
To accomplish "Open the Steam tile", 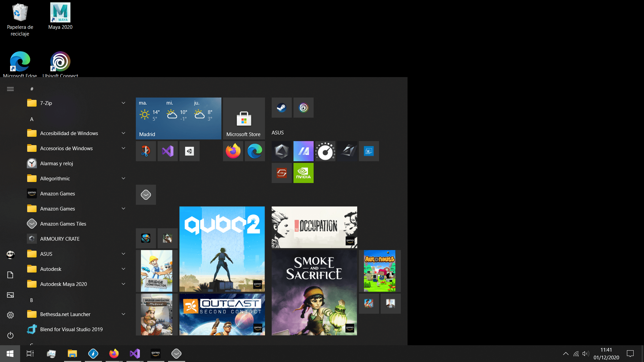I will pos(281,108).
